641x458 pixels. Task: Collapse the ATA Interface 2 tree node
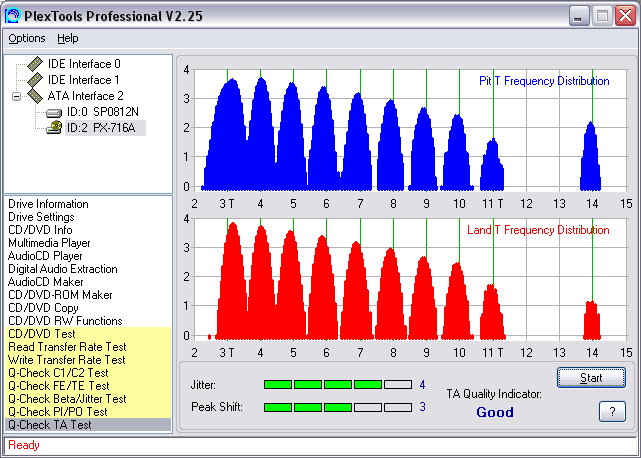pyautogui.click(x=16, y=97)
